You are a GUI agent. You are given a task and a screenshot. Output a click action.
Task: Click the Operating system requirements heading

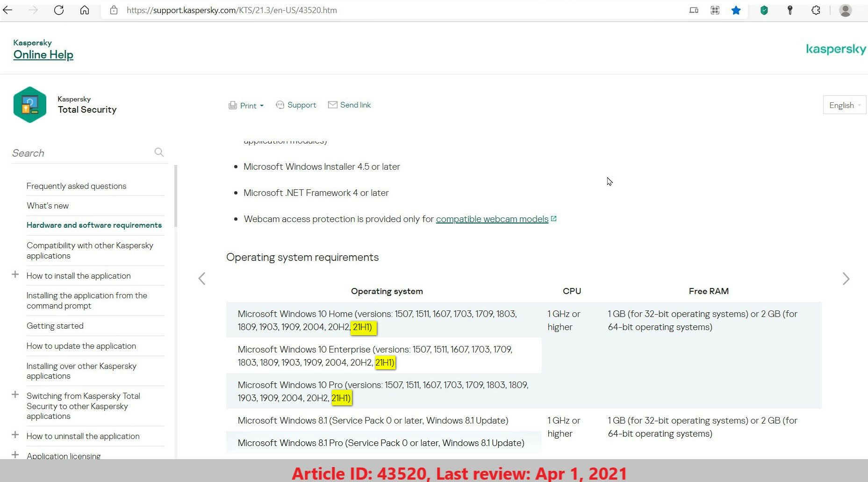coord(302,258)
